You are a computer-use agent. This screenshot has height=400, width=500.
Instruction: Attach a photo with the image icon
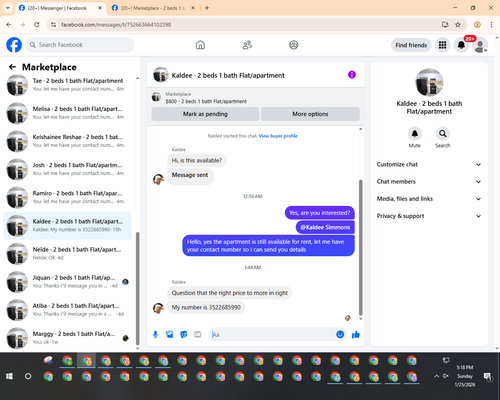click(x=170, y=334)
